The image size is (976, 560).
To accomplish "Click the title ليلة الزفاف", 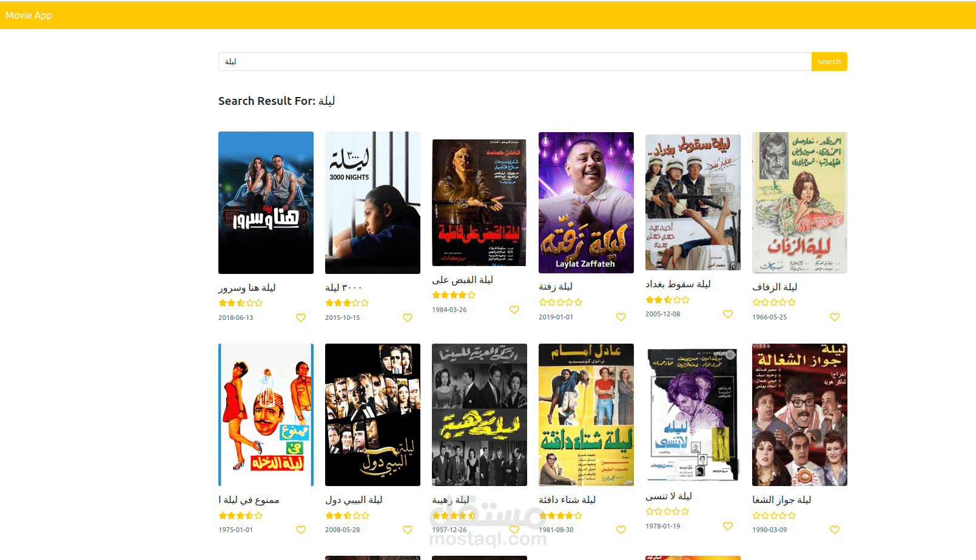I will [x=775, y=287].
